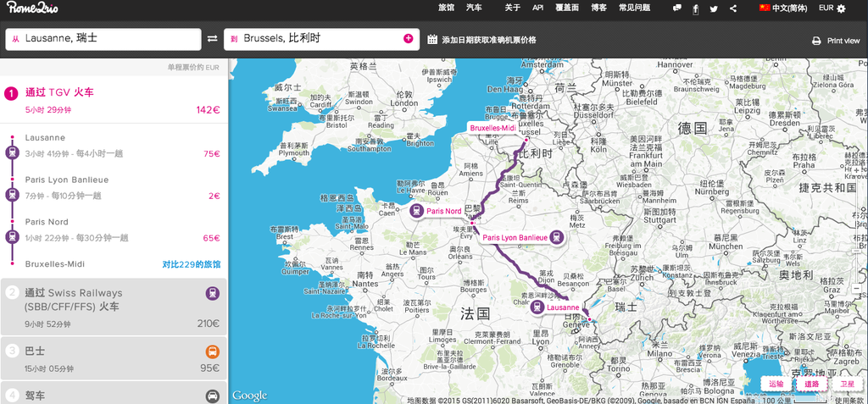Open the 使用条款 terms of use link
This screenshot has height=404, width=868.
point(849,400)
